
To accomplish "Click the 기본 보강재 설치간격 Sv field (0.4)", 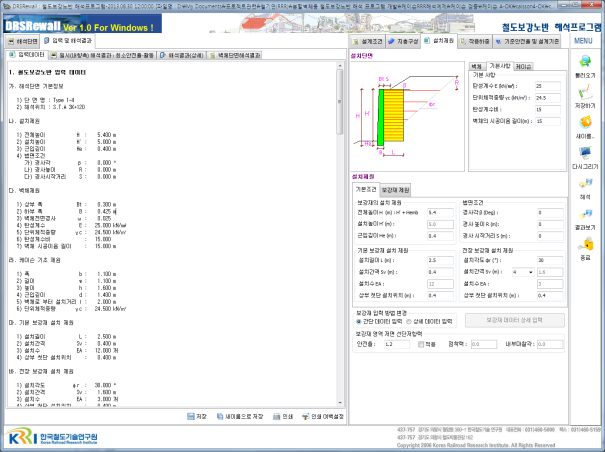I will point(440,272).
